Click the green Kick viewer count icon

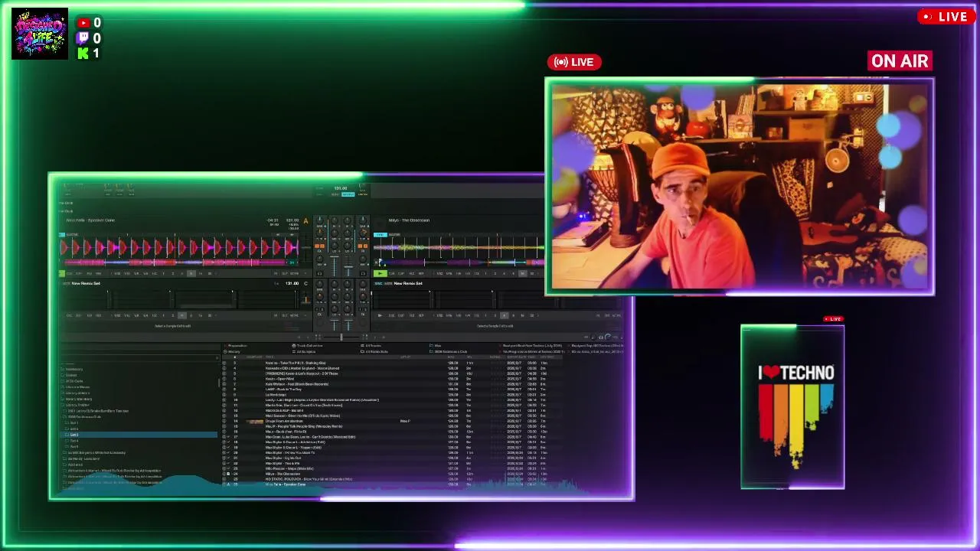click(x=83, y=54)
